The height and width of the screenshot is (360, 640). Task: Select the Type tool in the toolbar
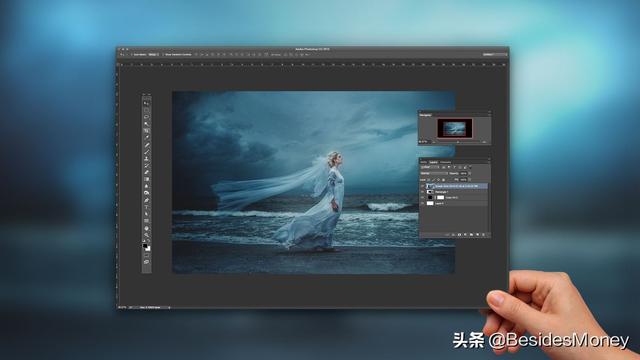147,206
